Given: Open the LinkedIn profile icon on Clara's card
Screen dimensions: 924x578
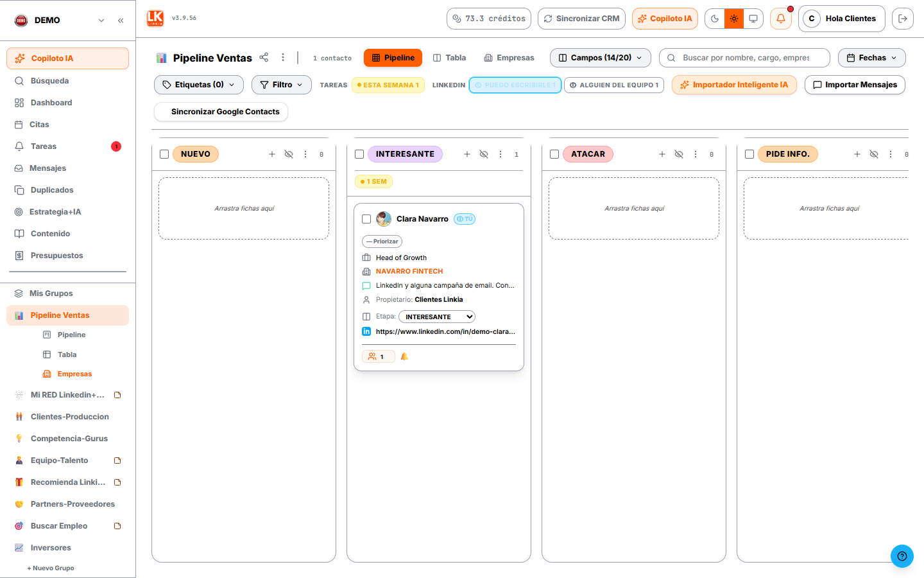Looking at the screenshot, I should (366, 331).
